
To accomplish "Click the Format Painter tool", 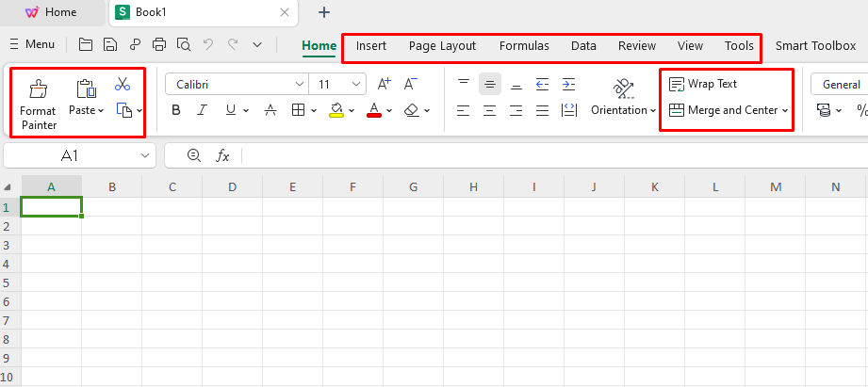I will click(x=39, y=105).
